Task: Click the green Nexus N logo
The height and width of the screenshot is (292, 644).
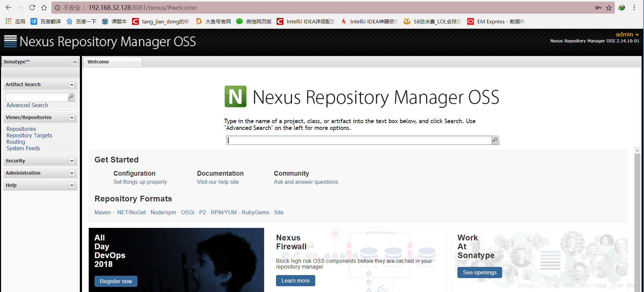Action: 236,96
